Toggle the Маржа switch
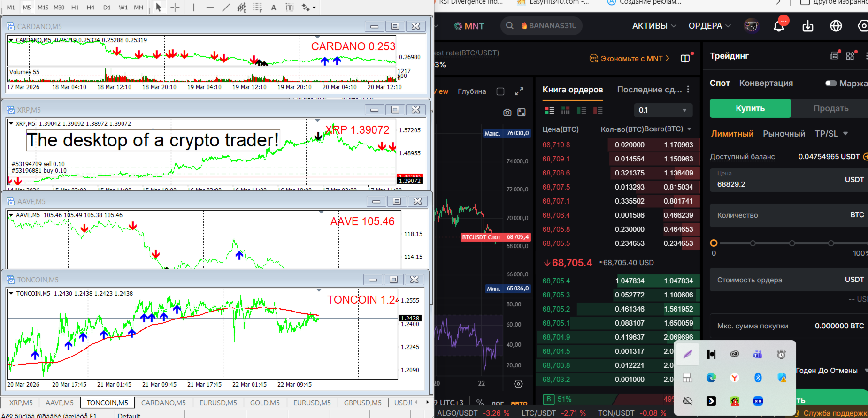The height and width of the screenshot is (418, 868). click(x=831, y=83)
